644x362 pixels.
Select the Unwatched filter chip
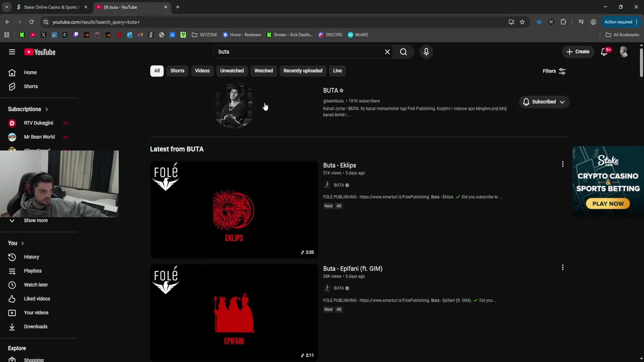click(232, 71)
